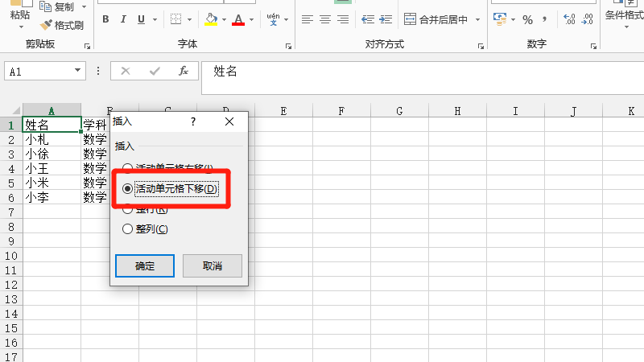Screen dimensions: 644x362
Task: Click Merge and Center (合并后居中)
Action: [436, 19]
